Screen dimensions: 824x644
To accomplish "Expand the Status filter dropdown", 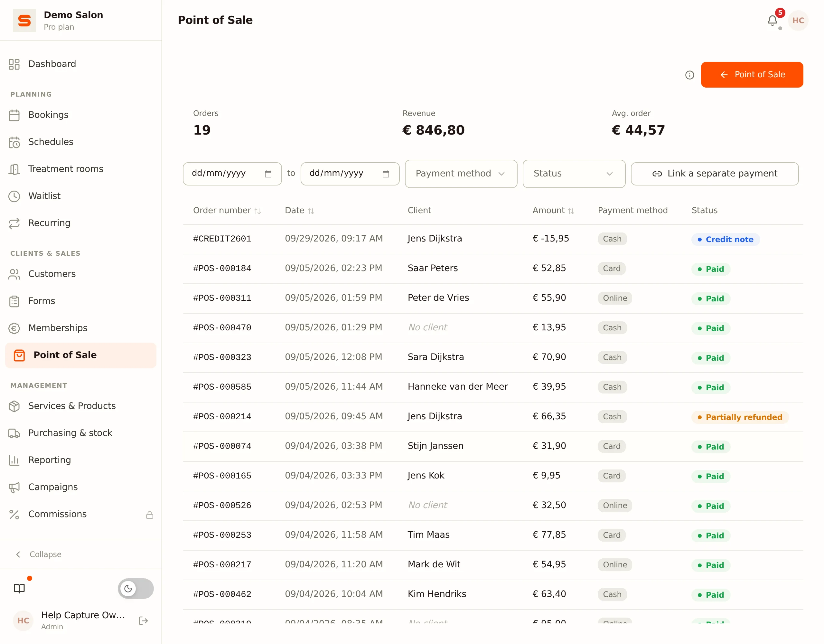I will pos(574,174).
